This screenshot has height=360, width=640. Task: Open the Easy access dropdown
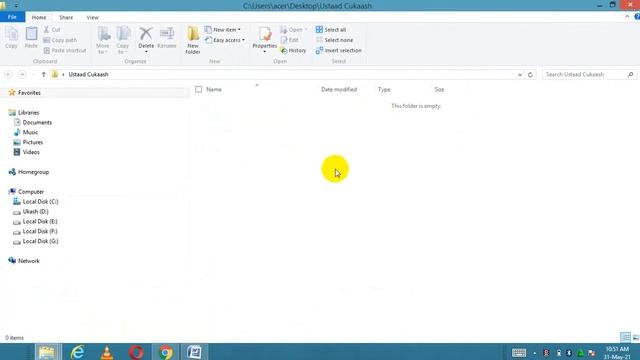coord(225,40)
